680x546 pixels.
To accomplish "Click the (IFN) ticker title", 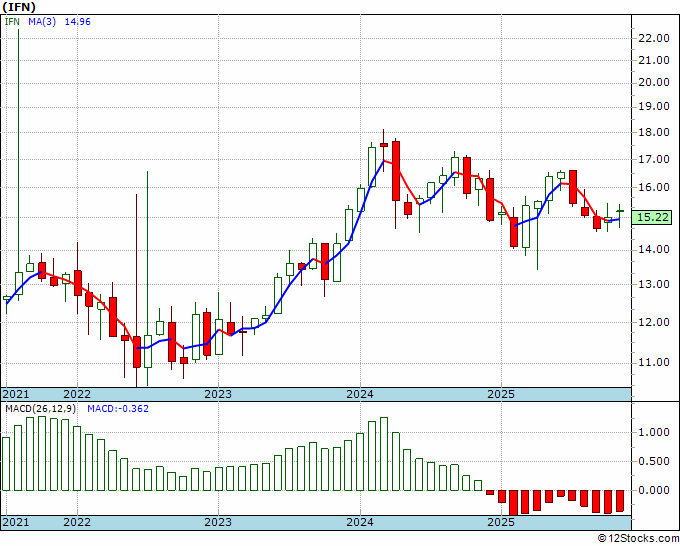I will [x=20, y=7].
